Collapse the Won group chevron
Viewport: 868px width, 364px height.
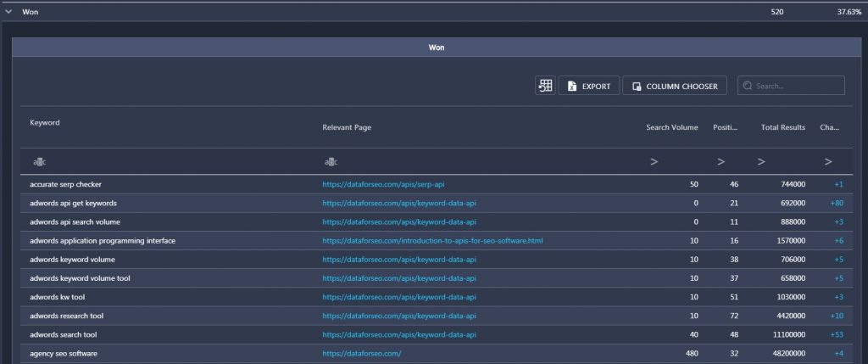8,12
